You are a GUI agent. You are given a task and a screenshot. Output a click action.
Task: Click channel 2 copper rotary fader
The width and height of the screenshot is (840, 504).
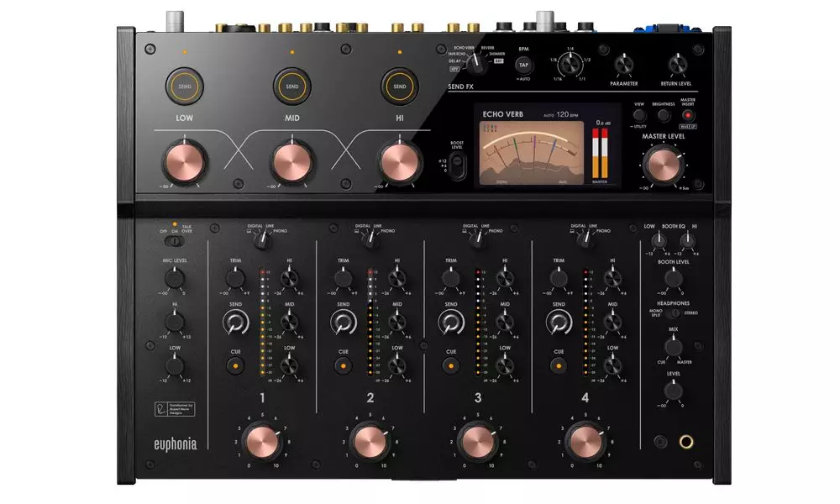370,442
